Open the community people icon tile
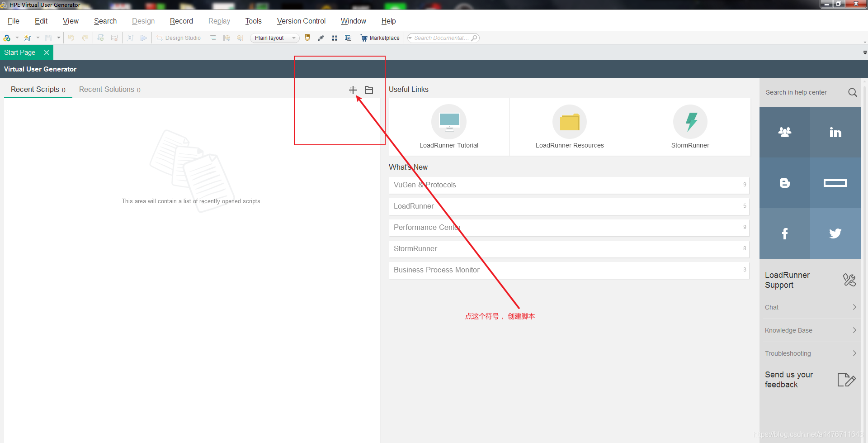This screenshot has height=443, width=868. pyautogui.click(x=785, y=132)
